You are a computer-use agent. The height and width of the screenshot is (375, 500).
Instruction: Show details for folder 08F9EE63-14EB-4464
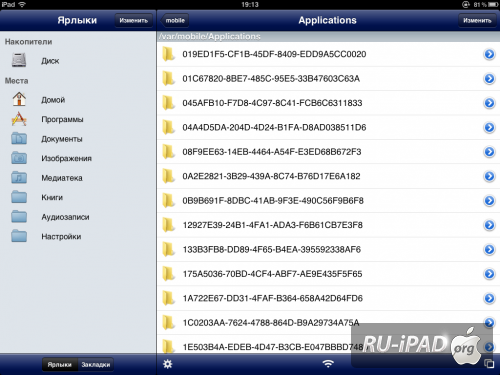tap(489, 152)
